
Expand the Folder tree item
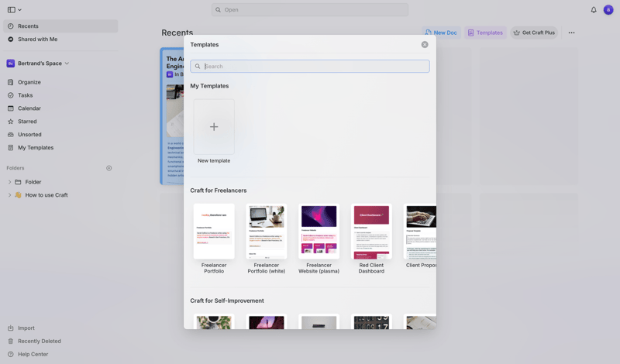[9, 182]
